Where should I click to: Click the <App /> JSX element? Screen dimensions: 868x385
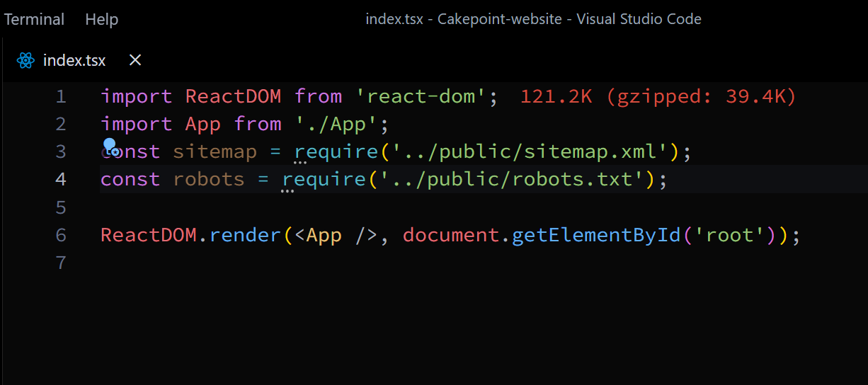point(336,235)
